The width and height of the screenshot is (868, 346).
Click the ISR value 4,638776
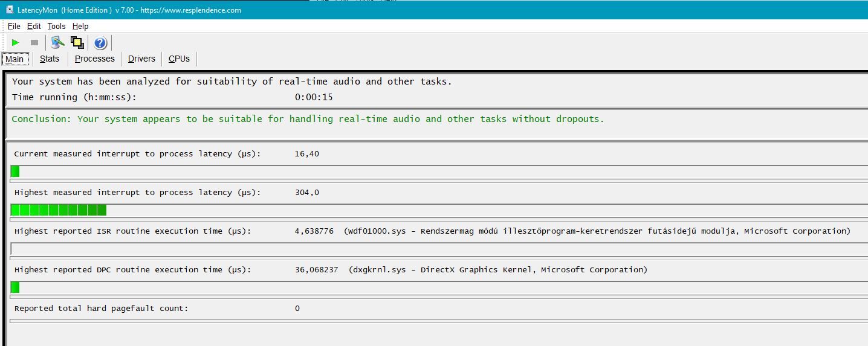click(x=314, y=231)
